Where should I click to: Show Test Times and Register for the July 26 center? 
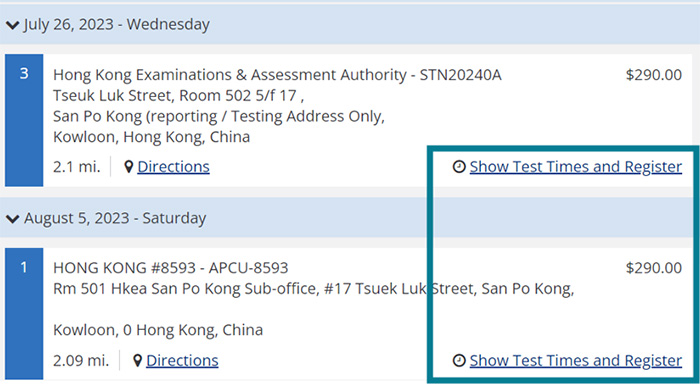(575, 167)
